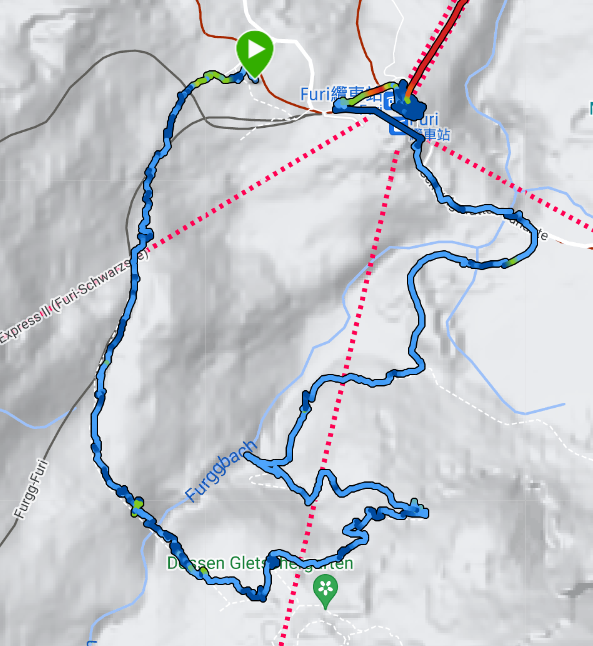The height and width of the screenshot is (646, 593).
Task: Select the track zigzag peak on dotted line
Action: (325, 474)
